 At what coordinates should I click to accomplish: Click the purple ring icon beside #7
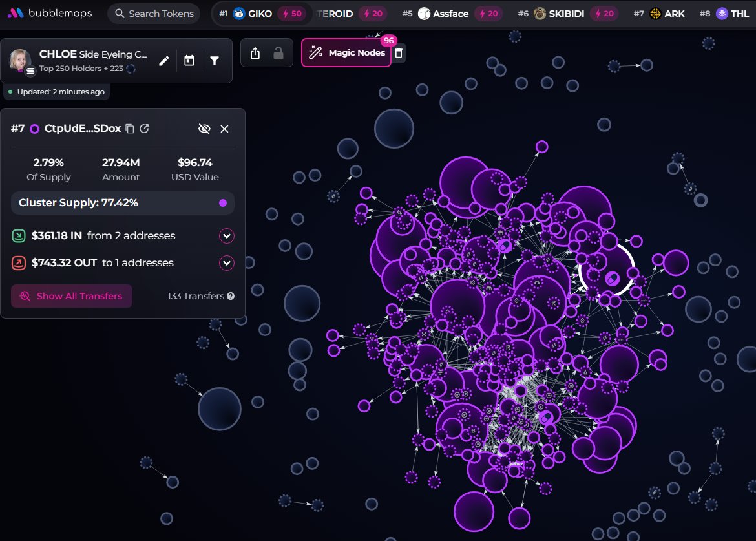(34, 129)
